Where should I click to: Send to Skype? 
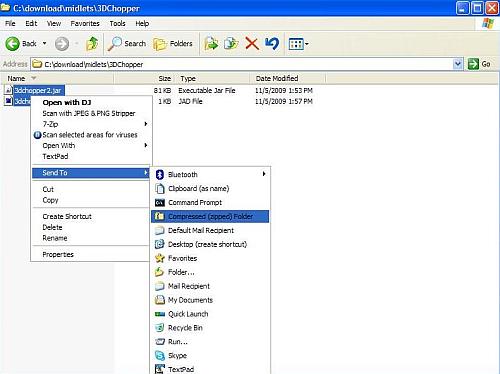tap(210, 356)
